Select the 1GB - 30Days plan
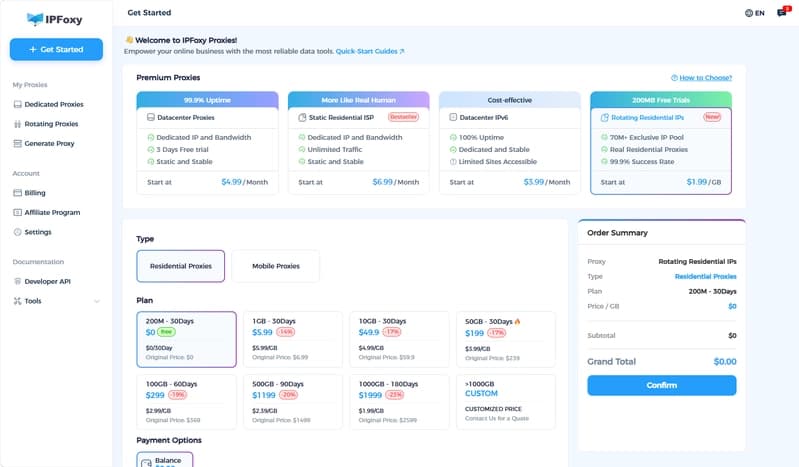799x467 pixels. 293,340
